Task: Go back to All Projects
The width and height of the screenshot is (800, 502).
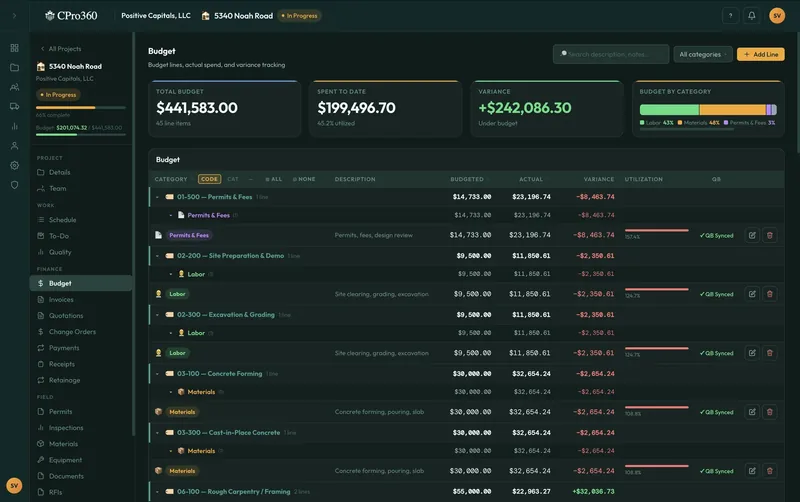Action: pos(61,48)
